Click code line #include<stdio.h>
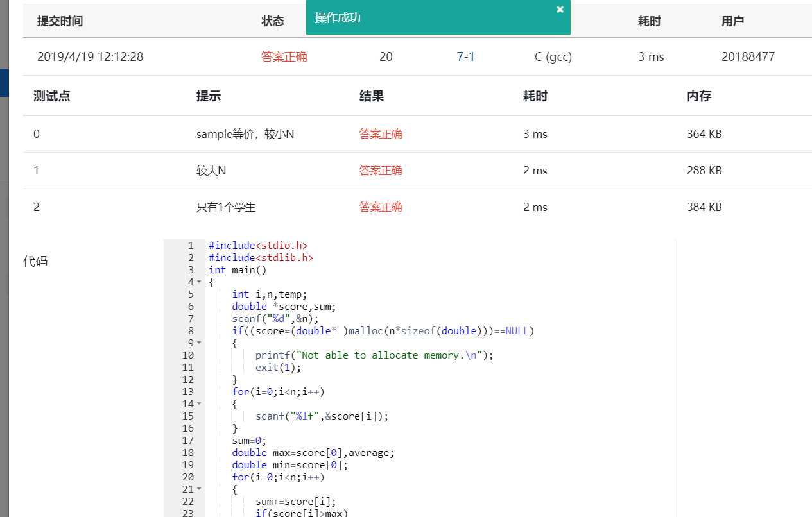The image size is (812, 517). (x=258, y=246)
